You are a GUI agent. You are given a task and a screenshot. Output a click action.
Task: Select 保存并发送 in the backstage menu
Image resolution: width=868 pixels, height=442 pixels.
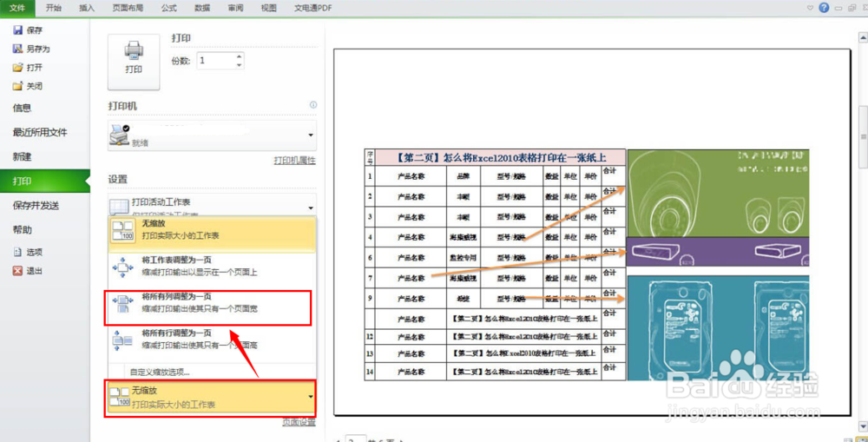[36, 206]
